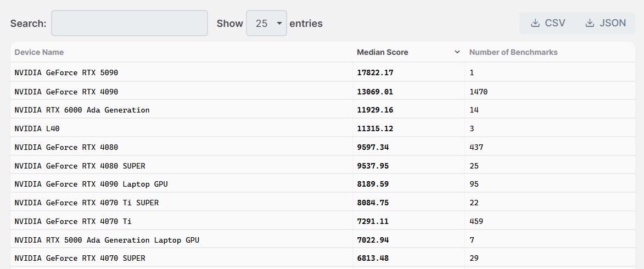Image resolution: width=644 pixels, height=269 pixels.
Task: Click the median score 13069.01 cell
Action: pyautogui.click(x=375, y=92)
